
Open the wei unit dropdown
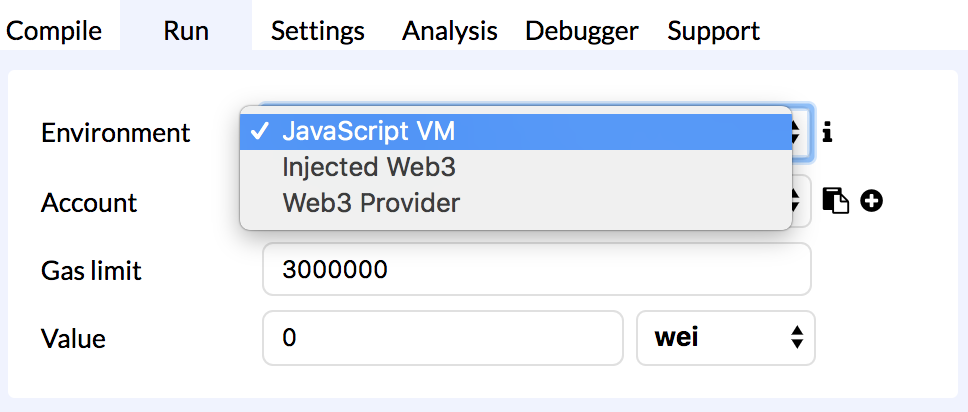pos(726,338)
